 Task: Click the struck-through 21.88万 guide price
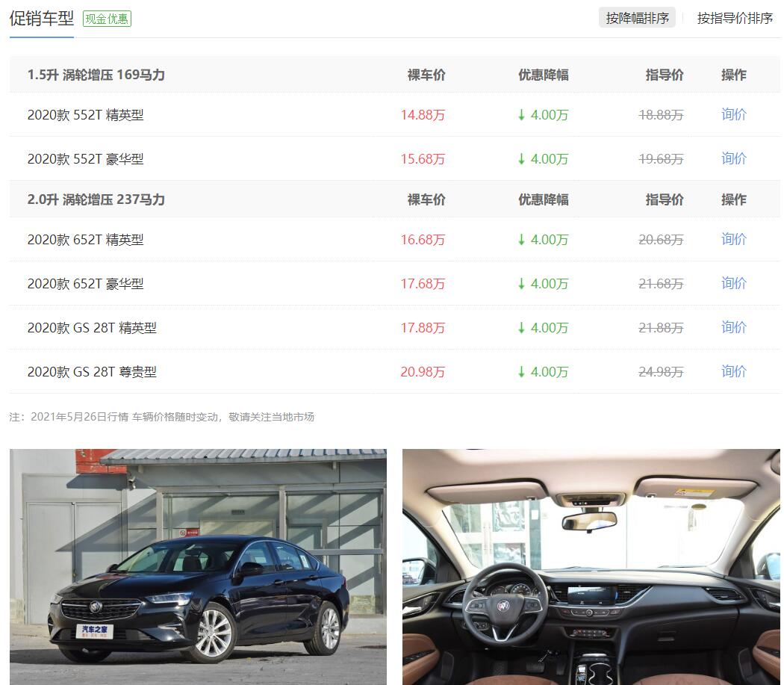(x=661, y=328)
